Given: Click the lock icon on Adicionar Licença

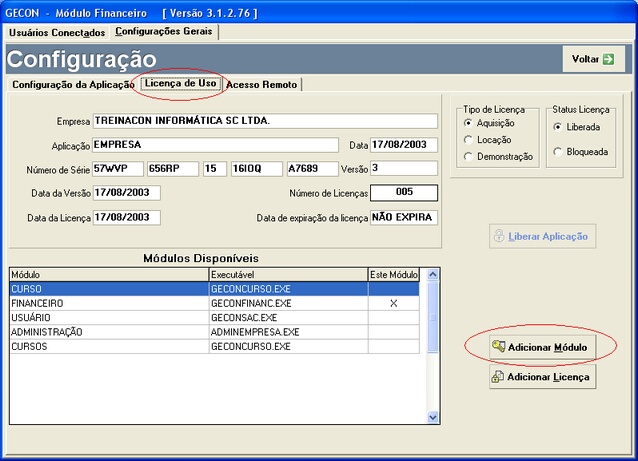Looking at the screenshot, I should 497,377.
